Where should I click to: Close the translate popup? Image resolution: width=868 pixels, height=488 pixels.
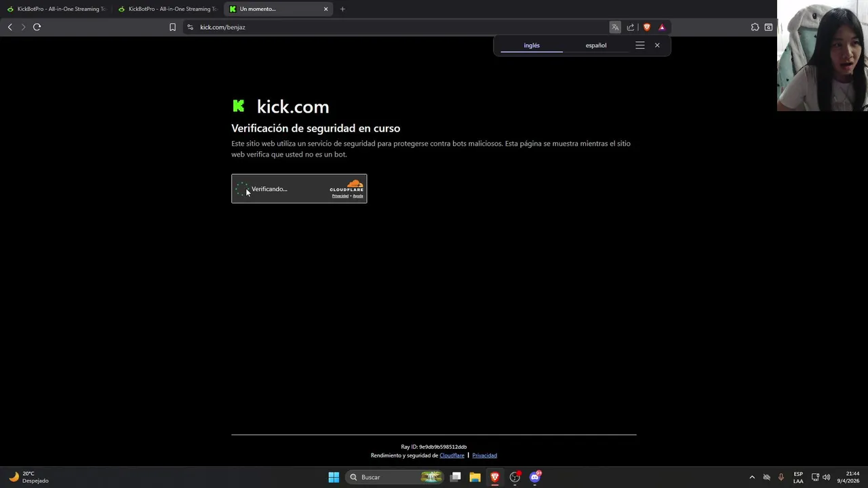[657, 45]
